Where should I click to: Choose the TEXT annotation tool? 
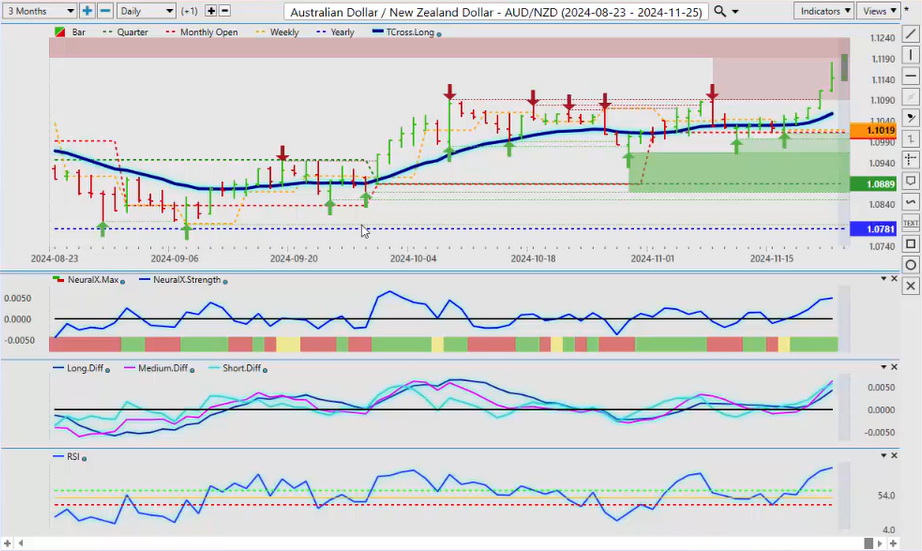910,223
